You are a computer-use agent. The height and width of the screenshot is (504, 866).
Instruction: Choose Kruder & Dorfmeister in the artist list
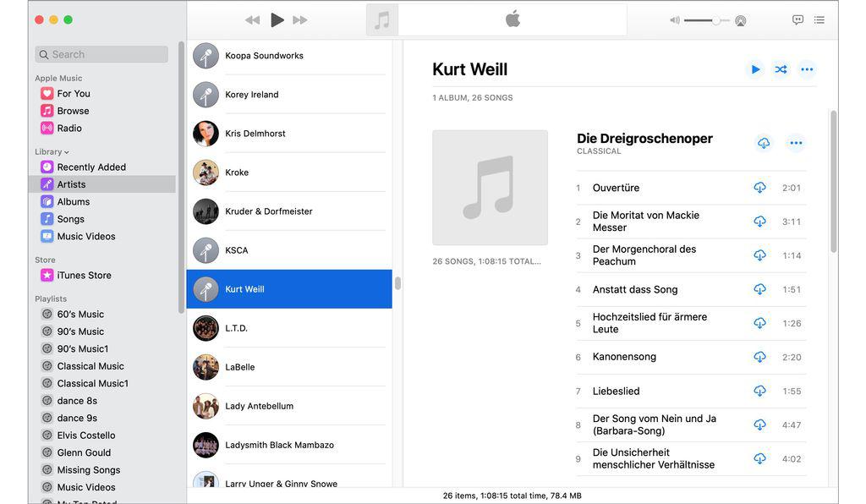(x=289, y=211)
